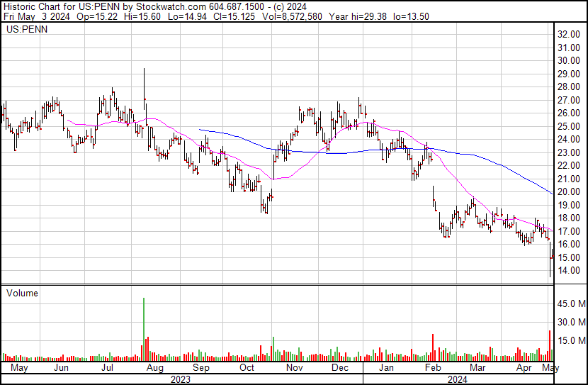Click the Mar month label on time axis

point(477,368)
